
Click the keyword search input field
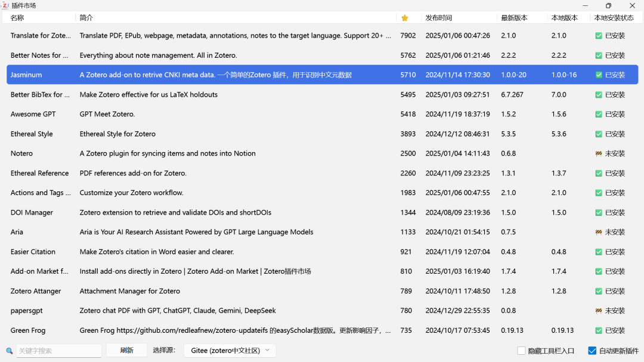point(58,351)
